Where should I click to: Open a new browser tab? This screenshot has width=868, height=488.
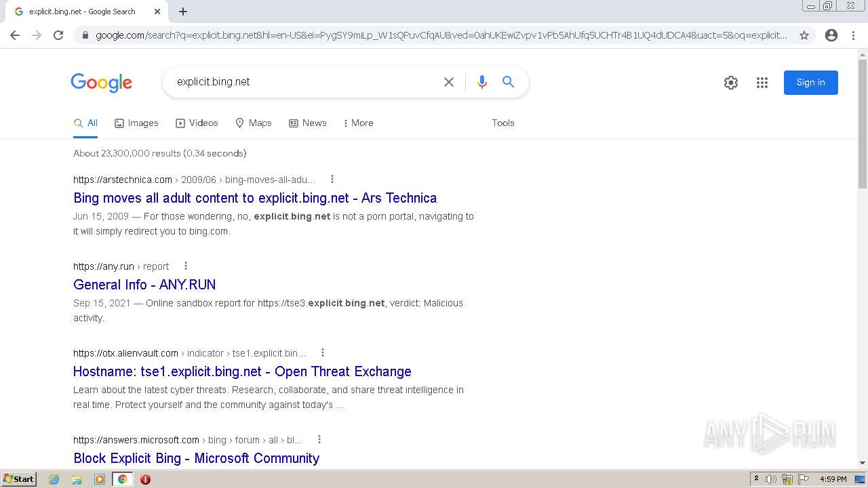pyautogui.click(x=183, y=12)
